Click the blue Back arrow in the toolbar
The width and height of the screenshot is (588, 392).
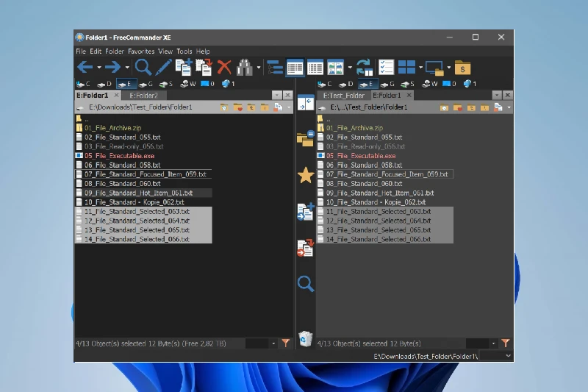pyautogui.click(x=85, y=67)
